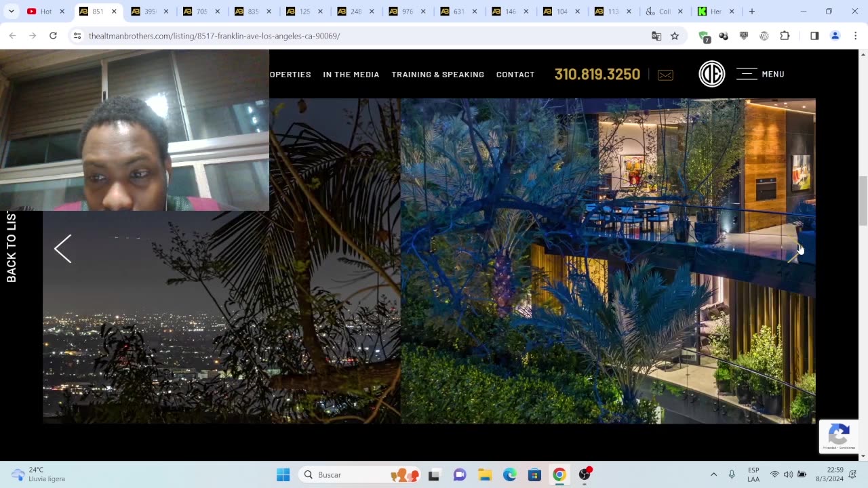This screenshot has height=488, width=868.
Task: Switch to the tab labeled 835
Action: click(x=247, y=12)
